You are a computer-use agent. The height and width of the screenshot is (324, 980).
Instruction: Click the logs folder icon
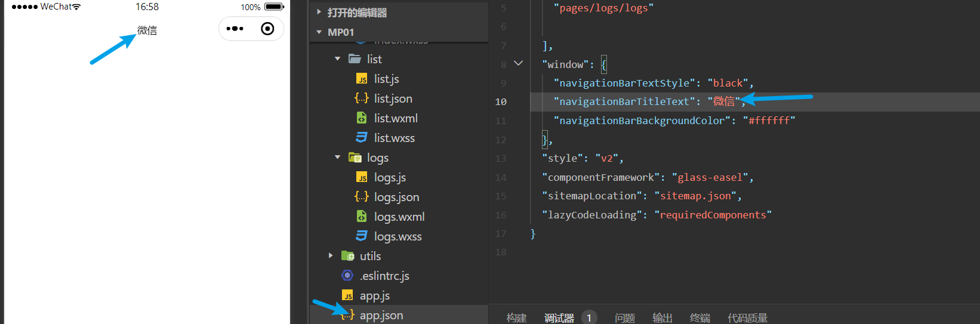[355, 158]
